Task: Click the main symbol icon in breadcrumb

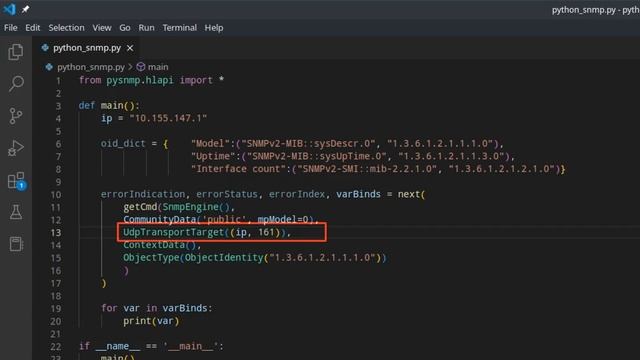Action: (x=141, y=67)
